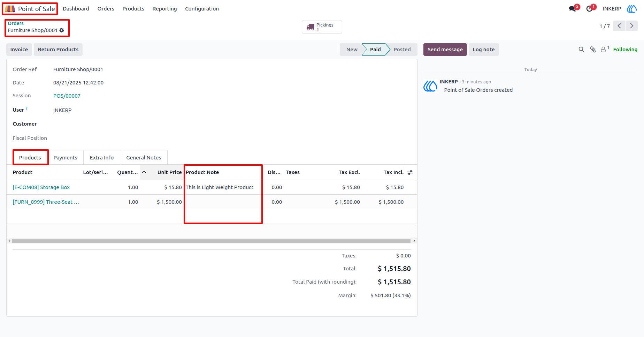Sort by the Quantity column header

coord(128,172)
